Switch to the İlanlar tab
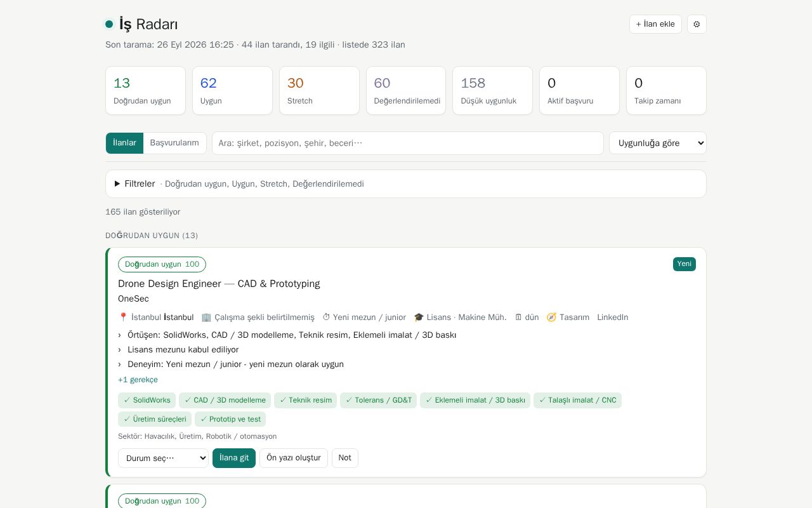The height and width of the screenshot is (508, 812). pyautogui.click(x=124, y=143)
